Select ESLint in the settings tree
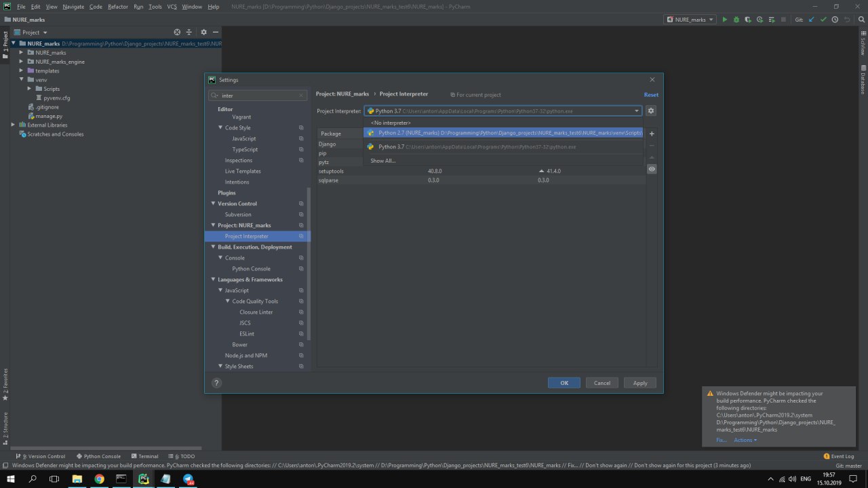Viewport: 868px width, 488px height. pyautogui.click(x=247, y=333)
